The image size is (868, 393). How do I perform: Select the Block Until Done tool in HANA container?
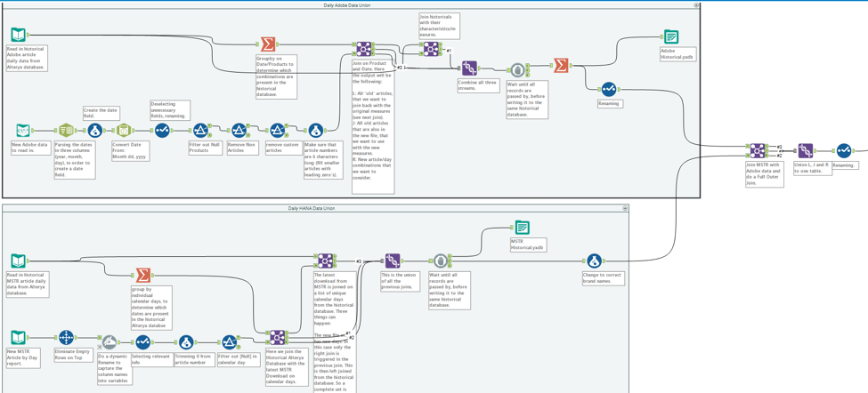pyautogui.click(x=441, y=261)
